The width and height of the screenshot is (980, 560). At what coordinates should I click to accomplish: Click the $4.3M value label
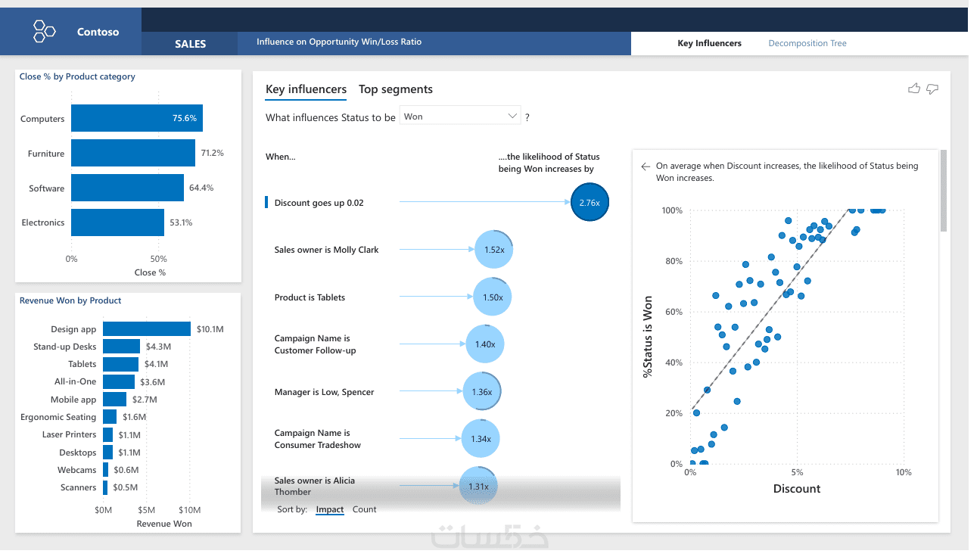point(158,347)
